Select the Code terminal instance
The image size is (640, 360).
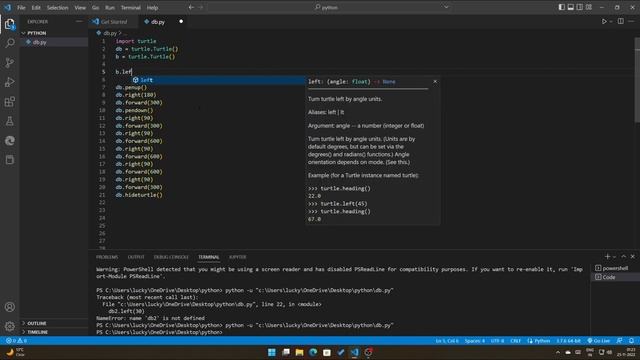(x=615, y=277)
